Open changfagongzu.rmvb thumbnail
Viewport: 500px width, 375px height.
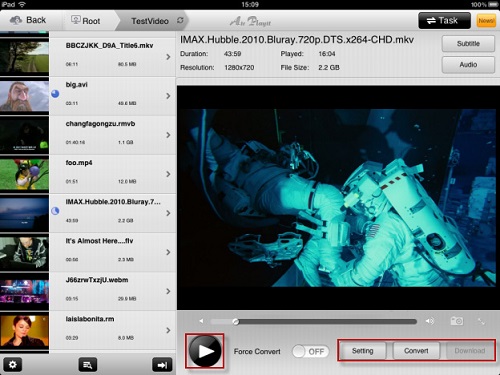click(x=24, y=135)
